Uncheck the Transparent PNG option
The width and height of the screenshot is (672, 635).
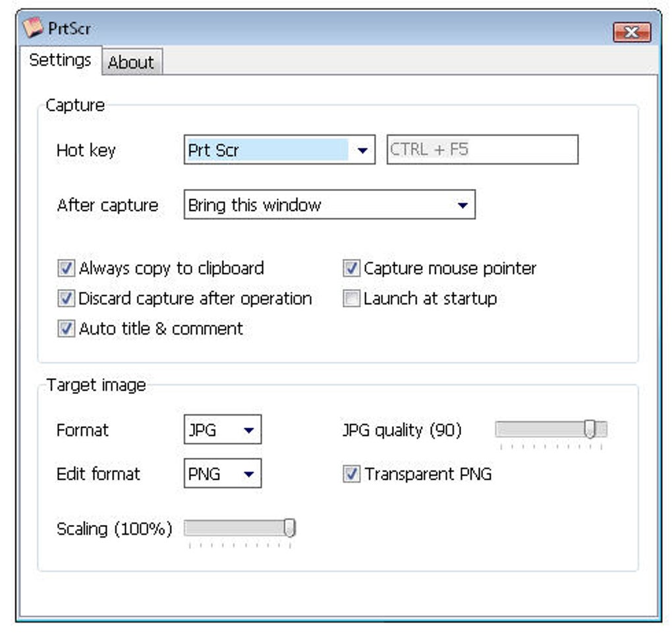point(351,474)
